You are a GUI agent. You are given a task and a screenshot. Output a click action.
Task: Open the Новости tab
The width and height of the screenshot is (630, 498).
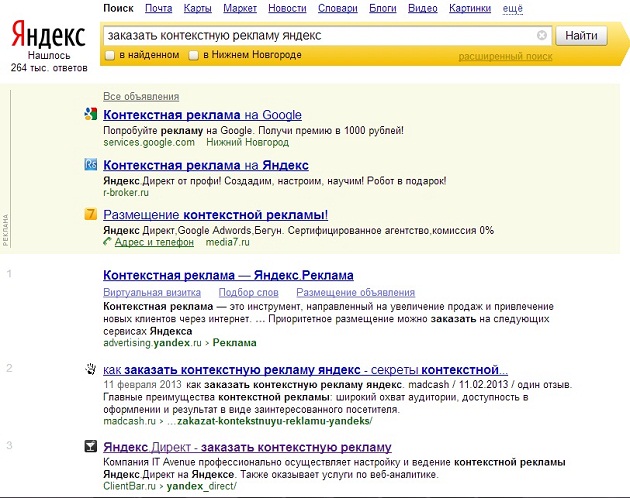point(287,8)
